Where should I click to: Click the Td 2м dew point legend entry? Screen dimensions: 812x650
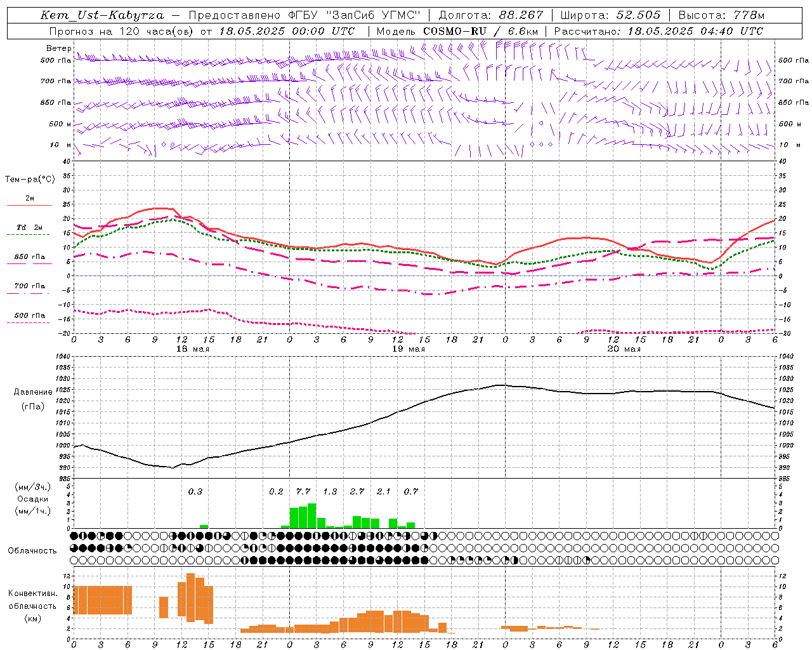(x=30, y=227)
